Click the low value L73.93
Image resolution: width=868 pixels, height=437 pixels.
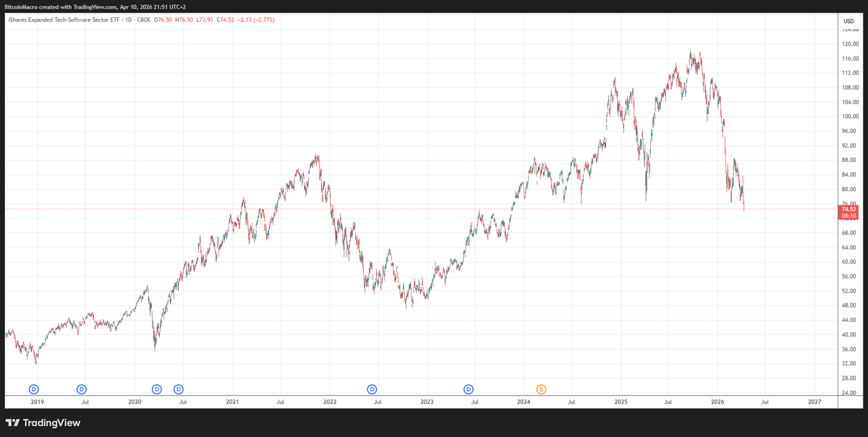pos(204,20)
